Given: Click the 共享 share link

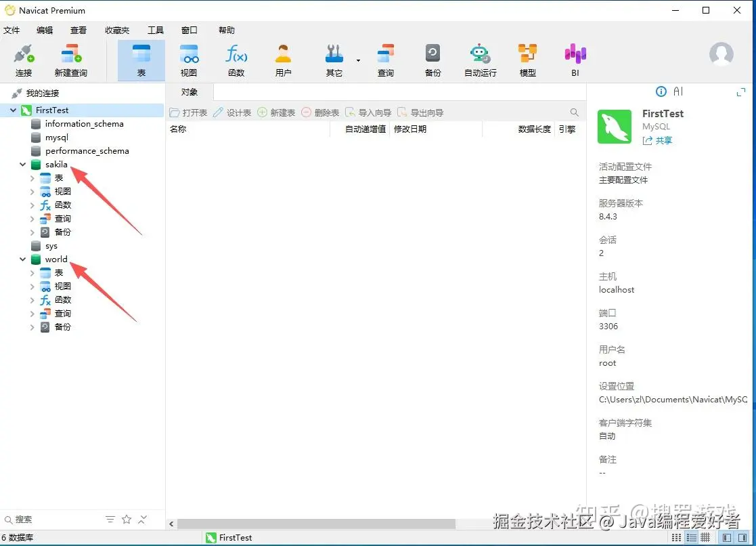Looking at the screenshot, I should (x=658, y=140).
